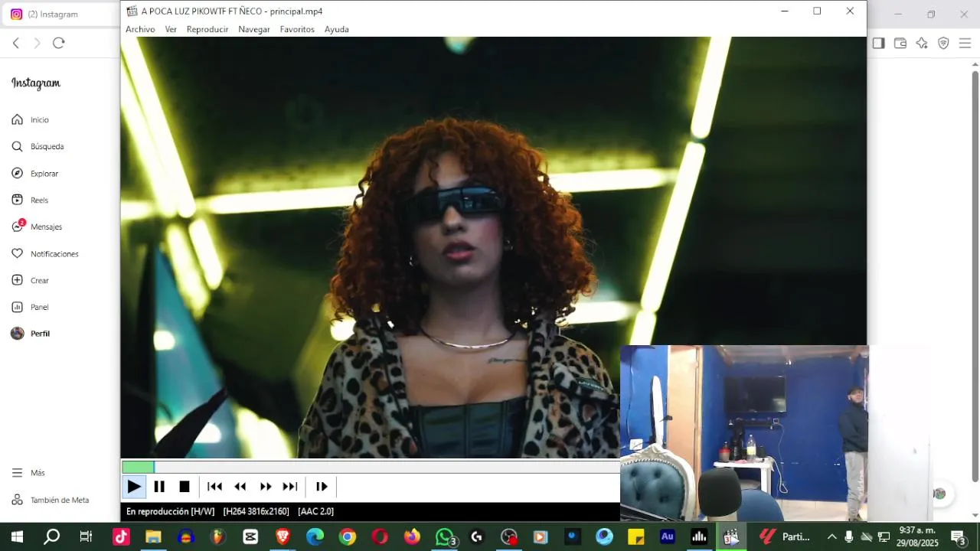Open the Windows notification center

[958, 537]
